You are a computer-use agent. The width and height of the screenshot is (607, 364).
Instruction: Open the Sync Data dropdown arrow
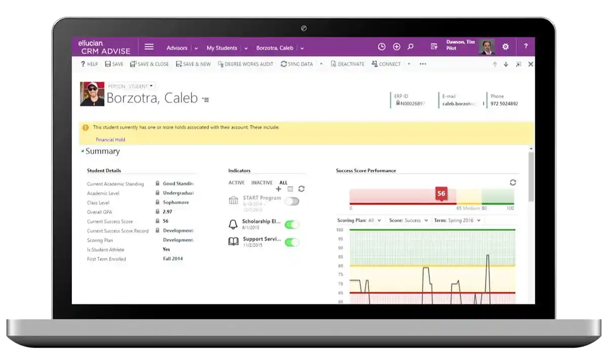point(321,64)
